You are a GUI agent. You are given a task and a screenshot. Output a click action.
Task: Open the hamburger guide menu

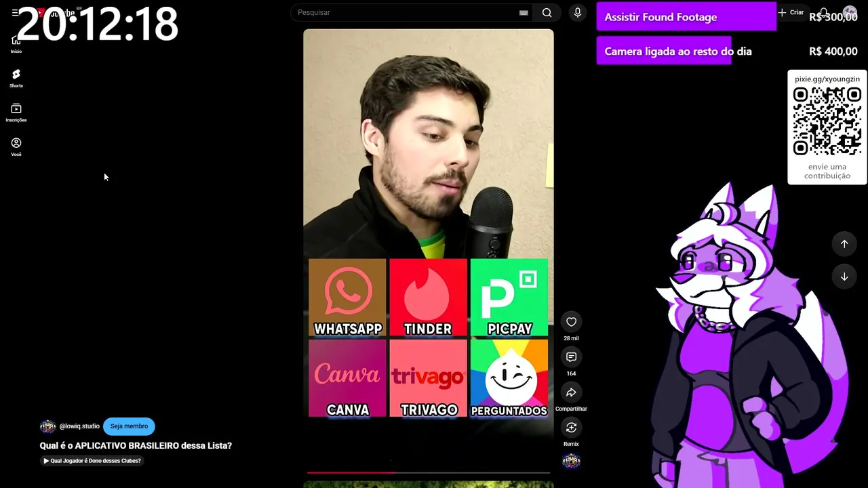tap(14, 12)
